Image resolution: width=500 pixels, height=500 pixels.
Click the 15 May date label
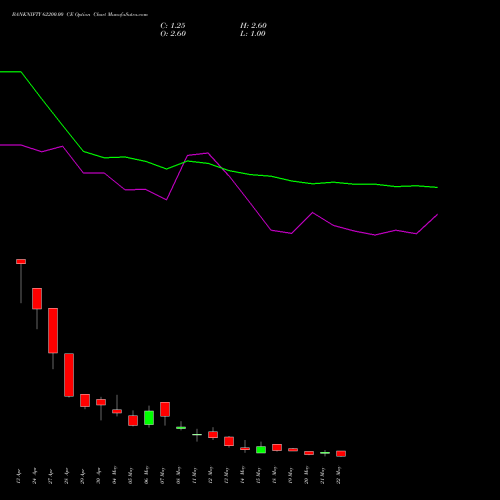[259, 475]
